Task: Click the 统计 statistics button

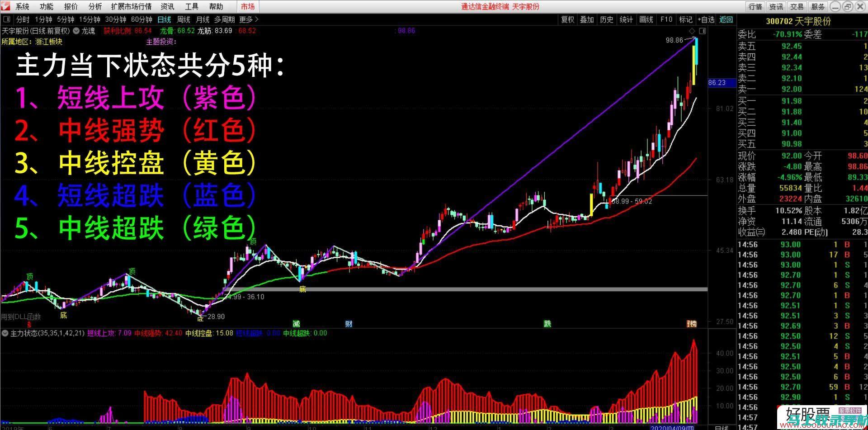Action: pyautogui.click(x=626, y=19)
